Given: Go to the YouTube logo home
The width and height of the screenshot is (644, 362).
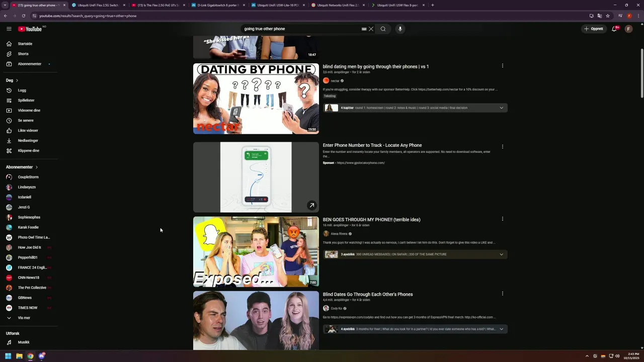Looking at the screenshot, I should pyautogui.click(x=31, y=29).
